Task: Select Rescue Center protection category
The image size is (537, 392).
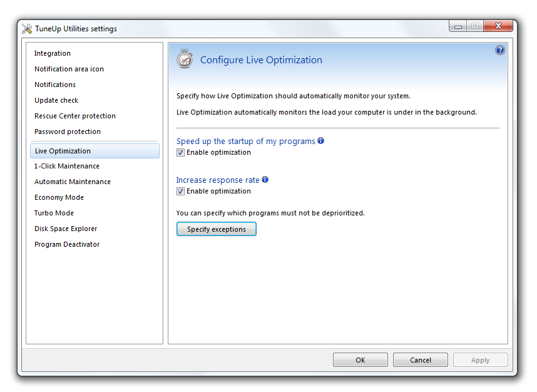Action: point(75,116)
